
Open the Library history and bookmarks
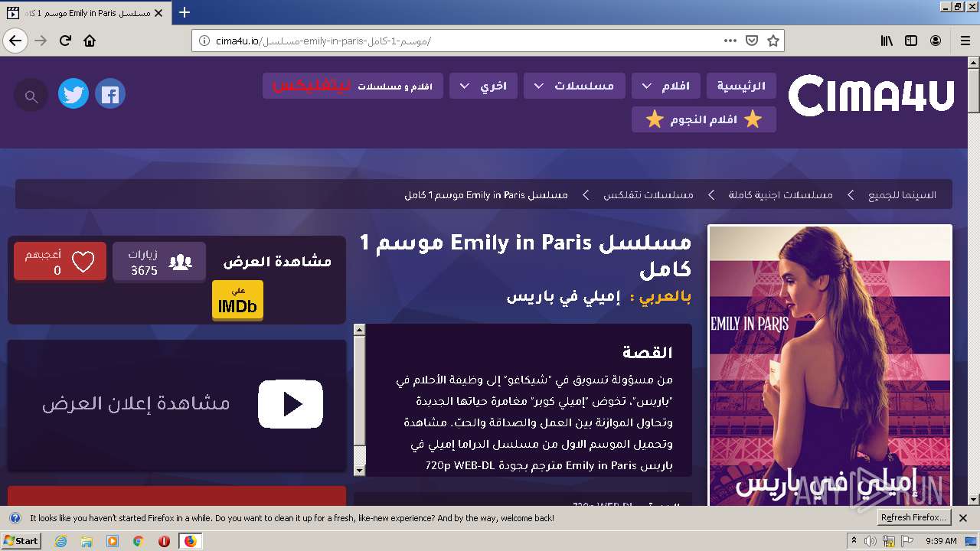tap(887, 41)
